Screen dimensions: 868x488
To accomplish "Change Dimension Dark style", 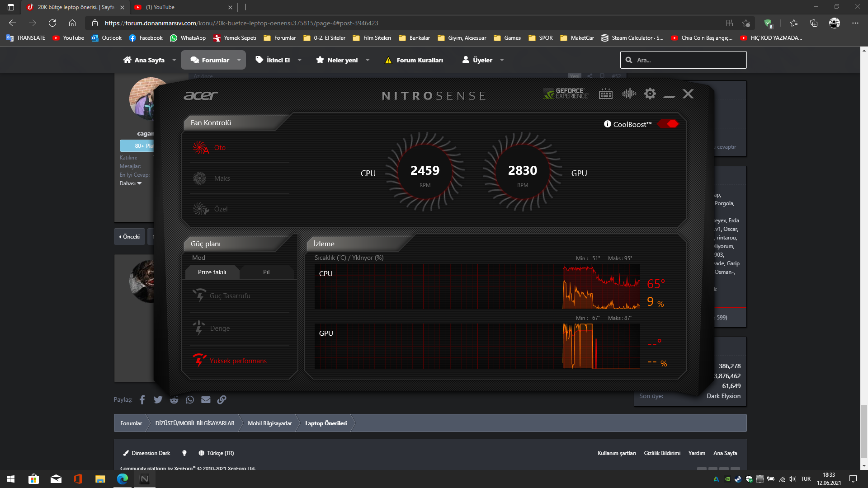I will [x=146, y=453].
